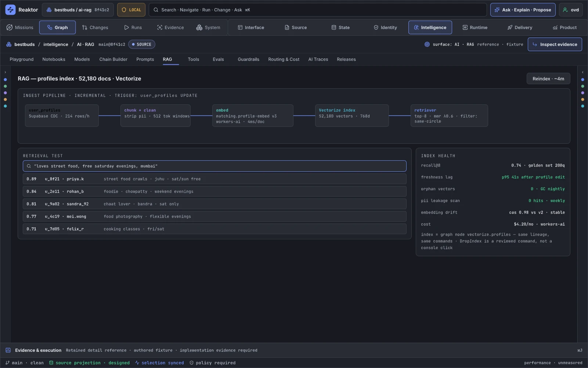588x368 pixels.
Task: Switch to Delivery surface
Action: coord(520,28)
